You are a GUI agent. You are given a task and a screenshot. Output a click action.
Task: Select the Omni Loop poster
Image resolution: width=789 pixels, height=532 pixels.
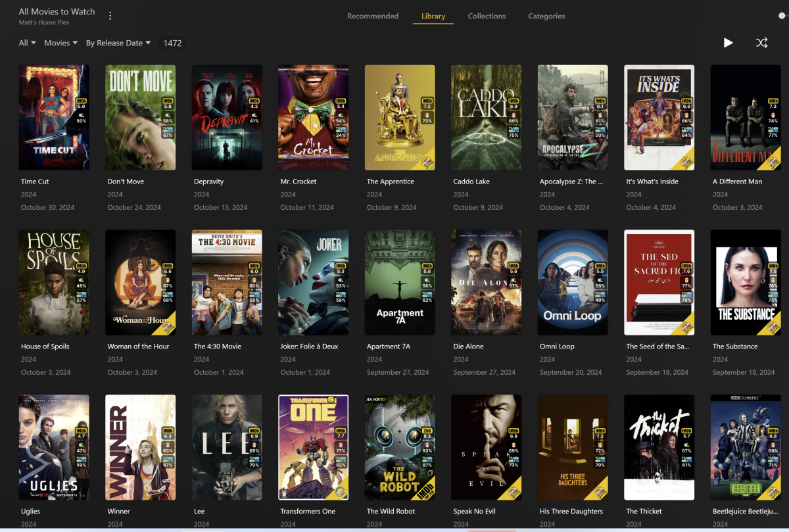573,282
